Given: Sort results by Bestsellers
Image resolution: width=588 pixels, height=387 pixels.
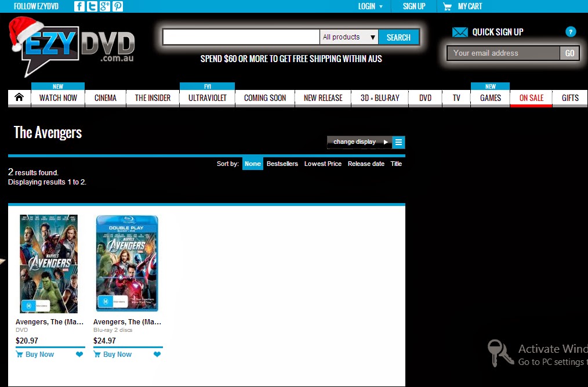Looking at the screenshot, I should tap(282, 164).
